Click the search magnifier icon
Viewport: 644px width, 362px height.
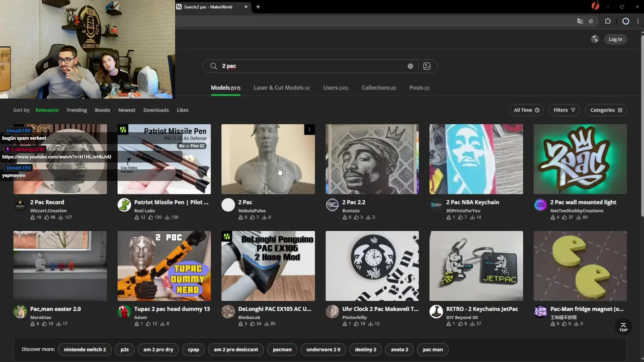click(x=213, y=66)
